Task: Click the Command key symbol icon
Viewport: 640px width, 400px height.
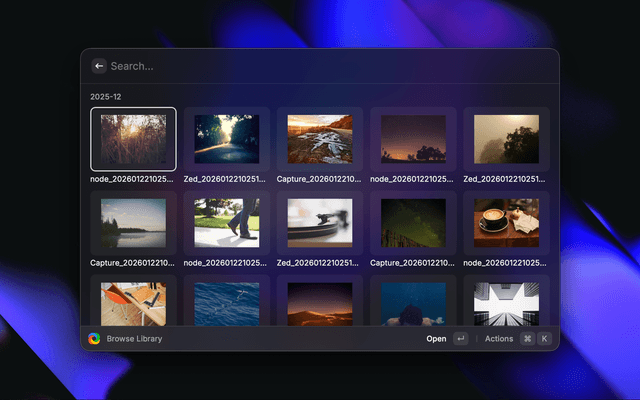Action: (527, 339)
